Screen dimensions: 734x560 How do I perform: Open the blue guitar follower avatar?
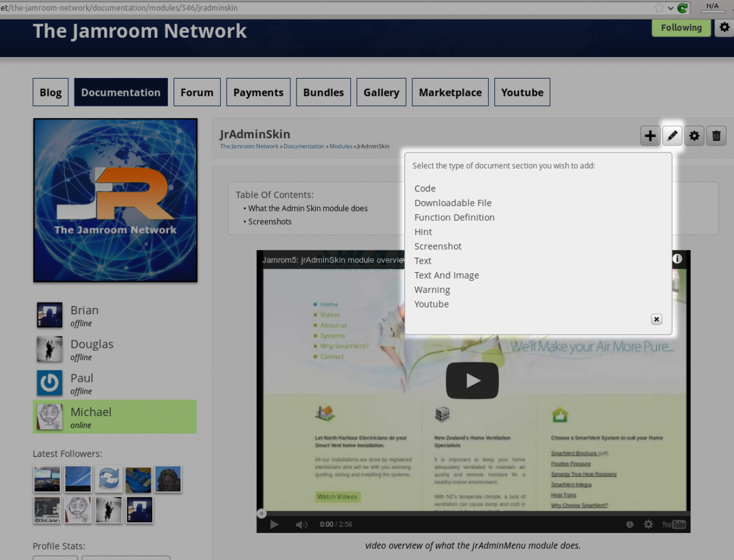(139, 479)
